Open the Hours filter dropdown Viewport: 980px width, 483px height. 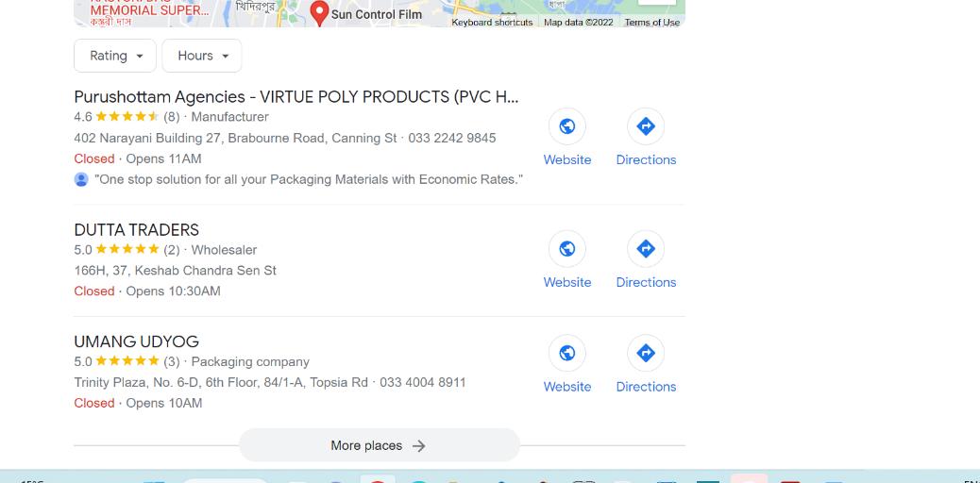click(202, 56)
